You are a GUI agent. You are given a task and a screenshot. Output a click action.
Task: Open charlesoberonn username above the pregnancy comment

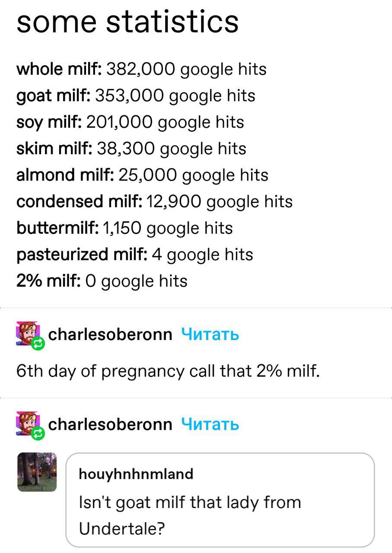110,334
